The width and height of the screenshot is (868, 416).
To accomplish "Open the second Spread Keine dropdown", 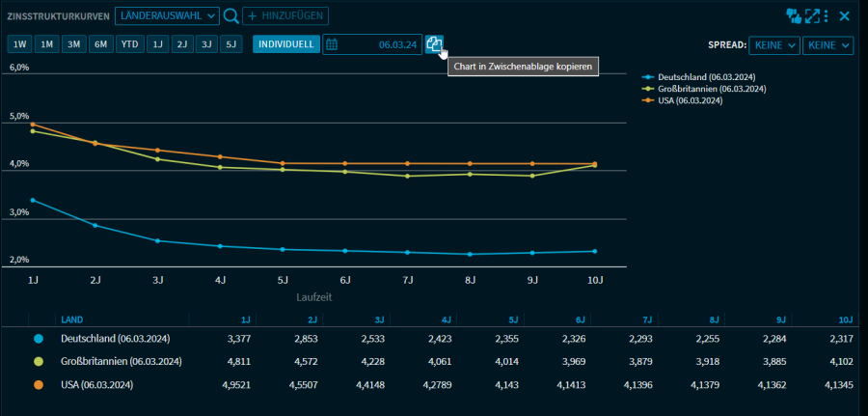I will (x=829, y=45).
